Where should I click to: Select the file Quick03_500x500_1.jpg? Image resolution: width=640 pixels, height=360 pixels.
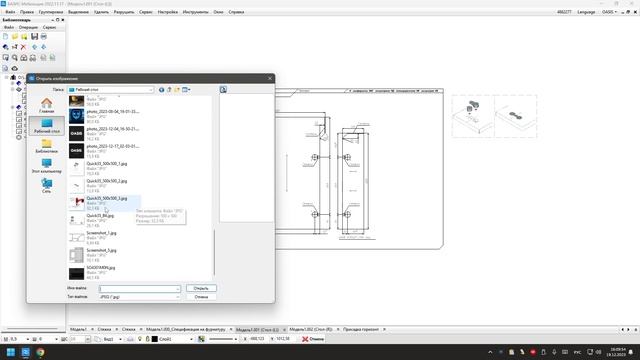[104, 168]
